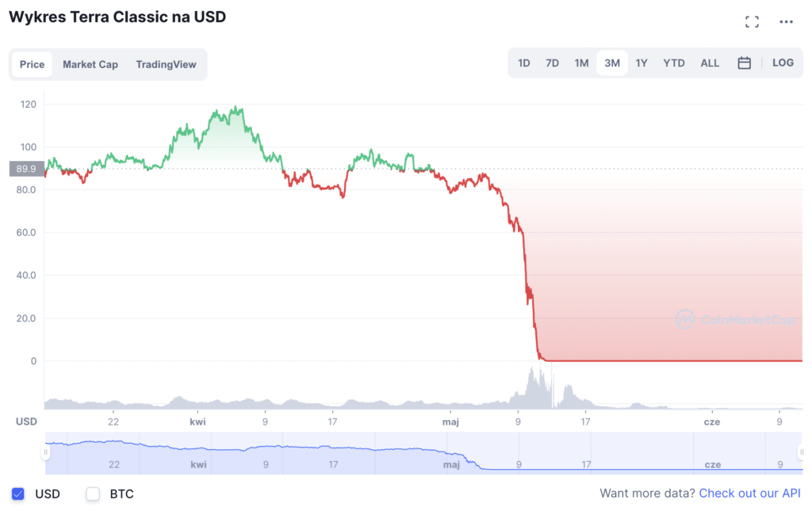The height and width of the screenshot is (511, 812).
Task: Click the fullscreen expand icon
Action: (x=752, y=21)
